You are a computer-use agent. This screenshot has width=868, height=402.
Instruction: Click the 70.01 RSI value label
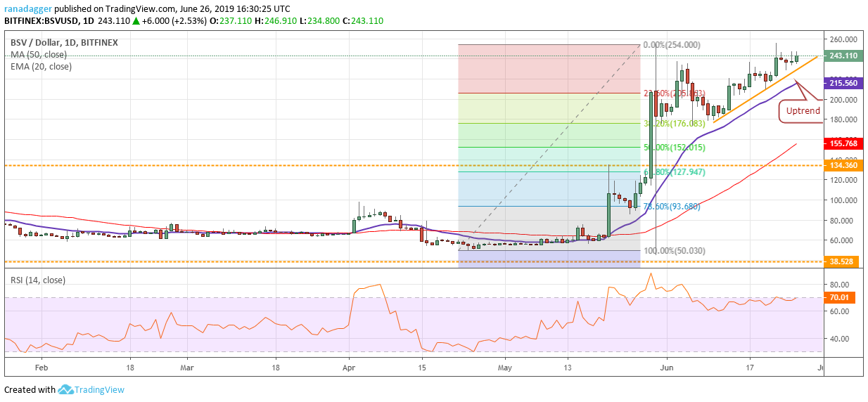pyautogui.click(x=841, y=297)
